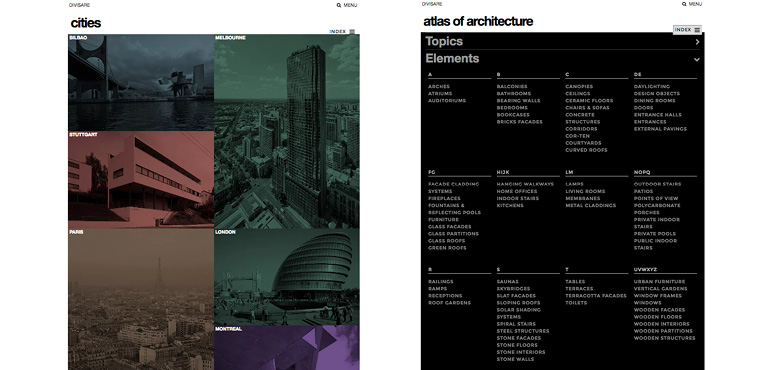Open the LAMPS link
Viewport: 760px width, 370px height.
[574, 184]
